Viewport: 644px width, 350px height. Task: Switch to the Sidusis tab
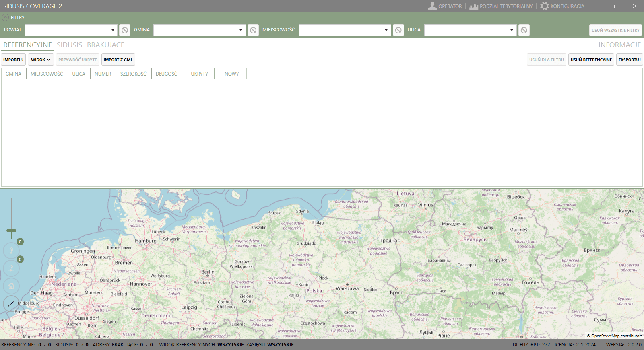pyautogui.click(x=69, y=45)
